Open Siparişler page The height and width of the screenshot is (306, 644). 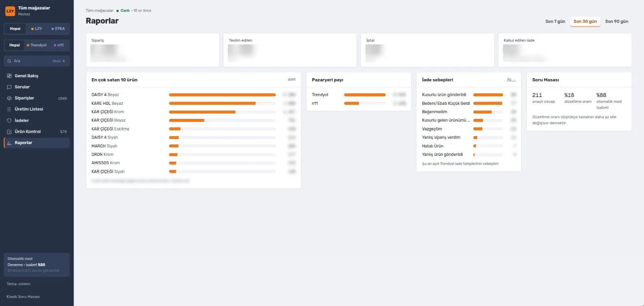tap(37, 98)
